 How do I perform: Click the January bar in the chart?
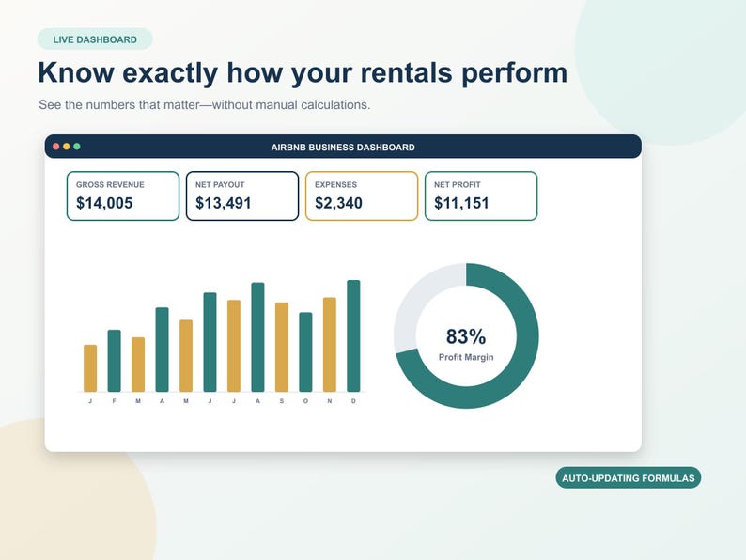(x=90, y=368)
